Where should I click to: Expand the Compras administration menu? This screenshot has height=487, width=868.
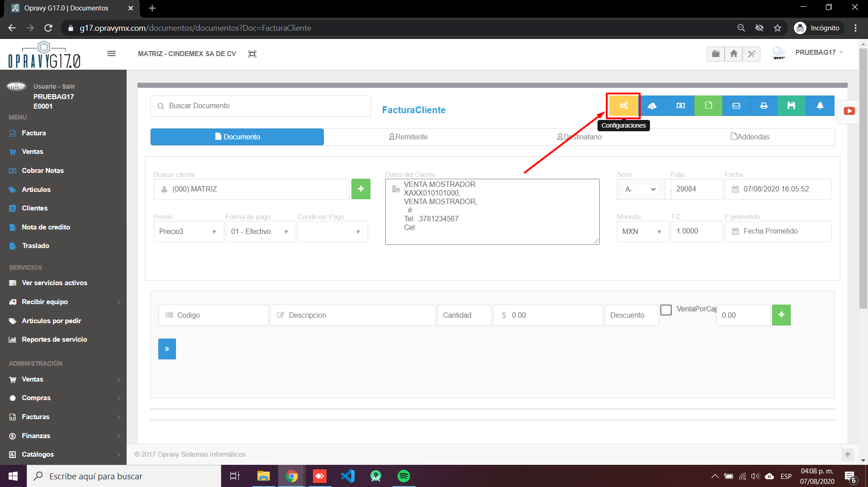point(63,398)
